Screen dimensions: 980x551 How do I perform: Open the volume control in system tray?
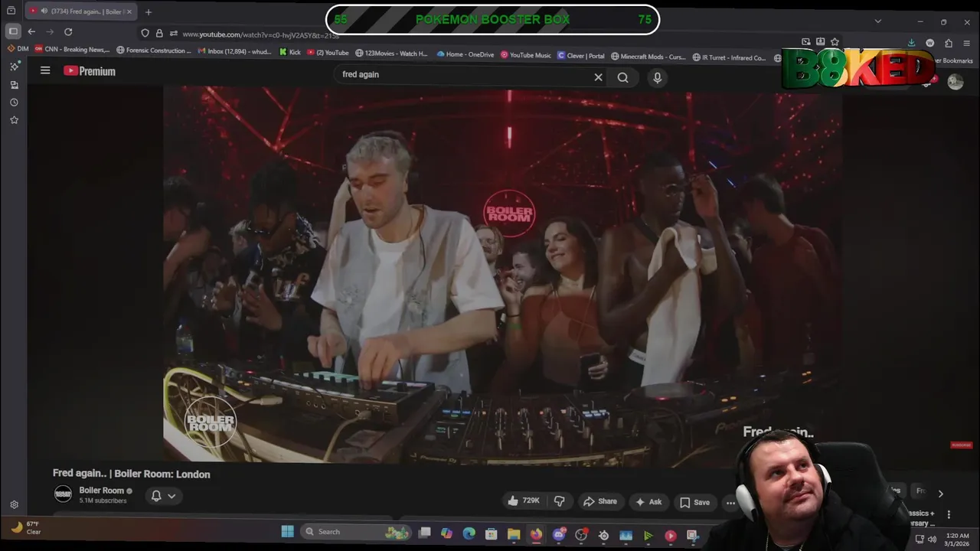932,539
